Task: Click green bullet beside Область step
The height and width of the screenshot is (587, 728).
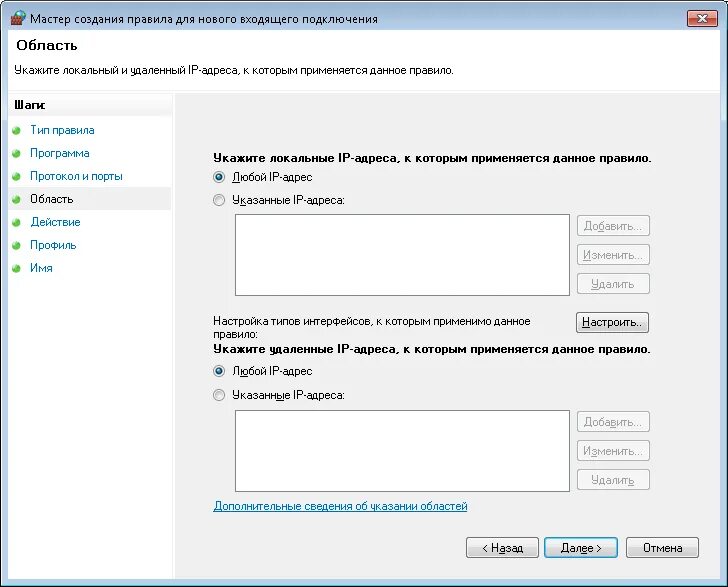Action: [16, 199]
